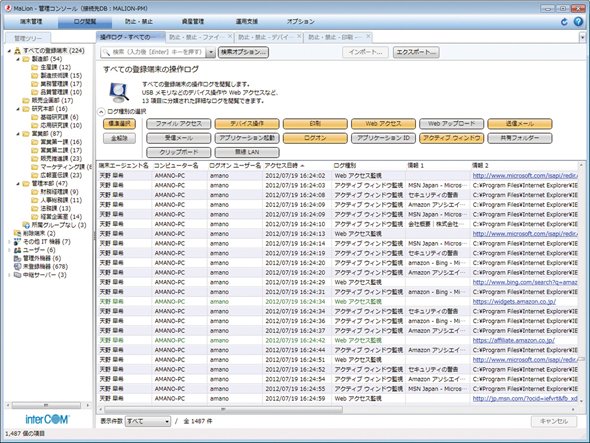Collapse the ログ種別の選択 section chevron
This screenshot has height=443, width=590.
point(101,112)
